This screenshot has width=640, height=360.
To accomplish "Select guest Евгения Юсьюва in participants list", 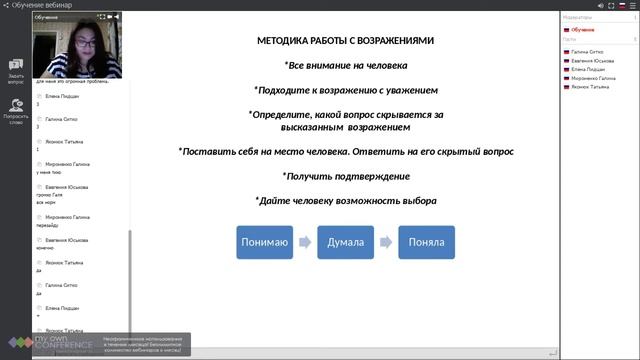I will pyautogui.click(x=592, y=61).
